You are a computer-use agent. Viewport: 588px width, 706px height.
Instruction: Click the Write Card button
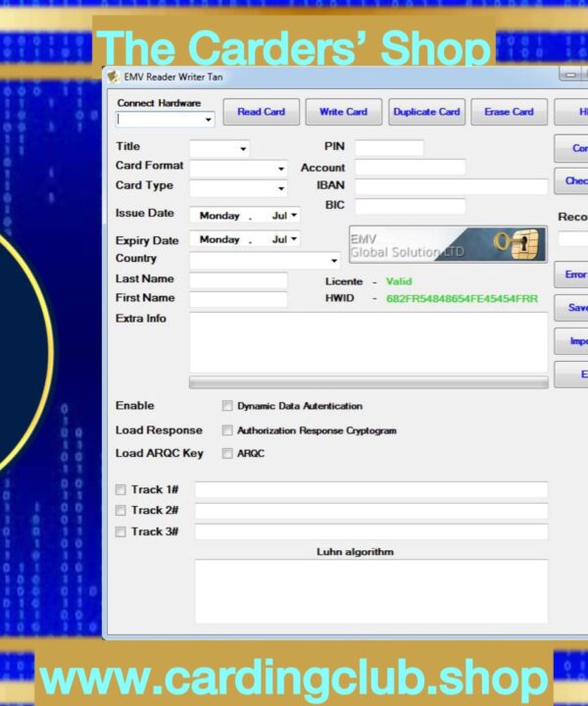coord(343,112)
